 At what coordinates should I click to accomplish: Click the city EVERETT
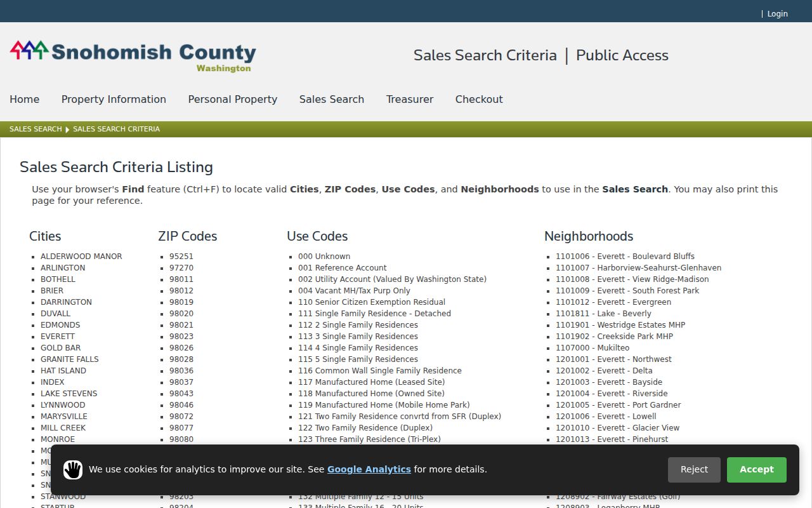click(x=58, y=337)
